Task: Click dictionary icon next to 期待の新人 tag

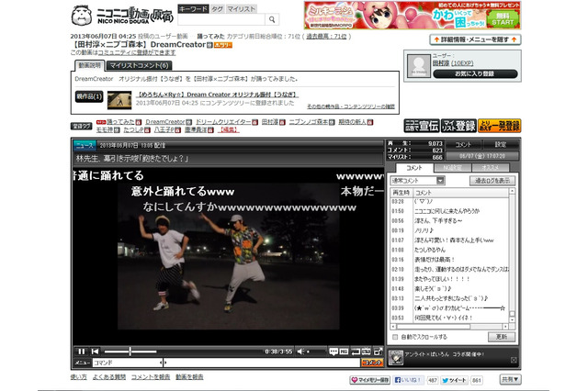Action: [x=370, y=122]
